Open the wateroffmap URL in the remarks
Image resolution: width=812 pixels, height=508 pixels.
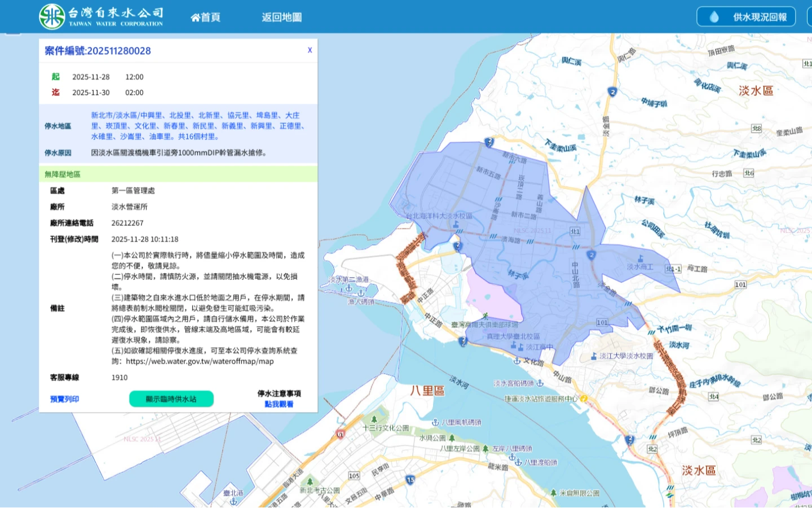click(200, 361)
